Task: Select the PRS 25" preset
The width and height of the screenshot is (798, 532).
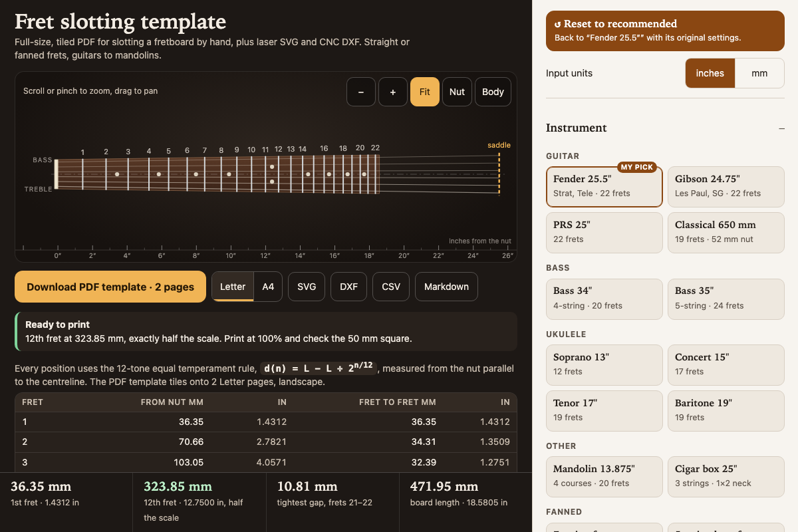Action: (x=604, y=232)
